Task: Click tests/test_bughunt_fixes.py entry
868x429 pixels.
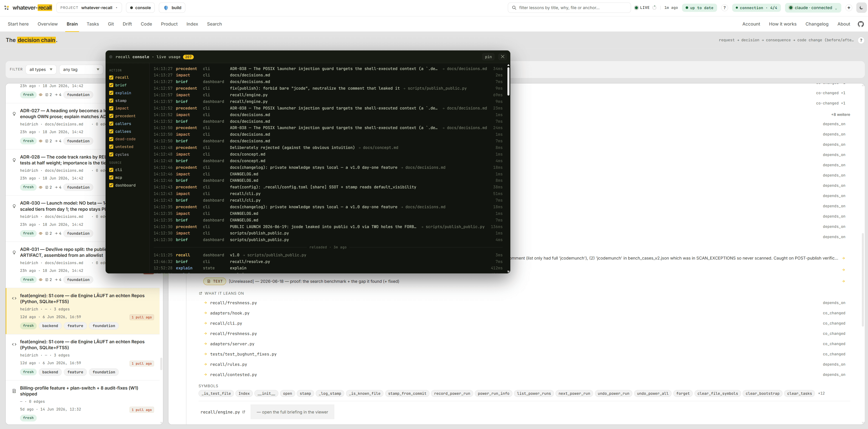Action: [x=243, y=354]
